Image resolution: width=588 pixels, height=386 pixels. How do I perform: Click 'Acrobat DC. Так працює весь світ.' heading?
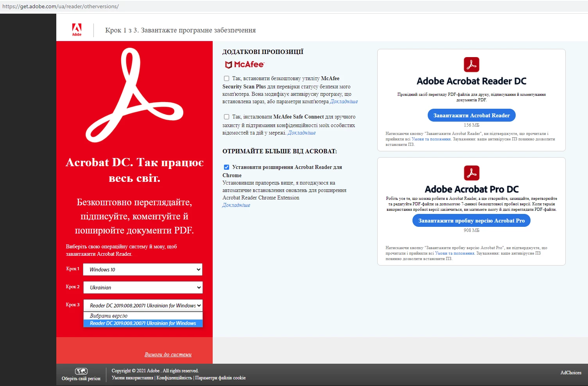tap(134, 170)
